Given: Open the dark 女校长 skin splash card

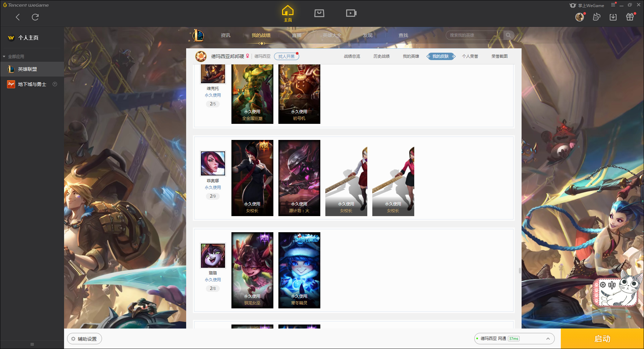Looking at the screenshot, I should (252, 178).
